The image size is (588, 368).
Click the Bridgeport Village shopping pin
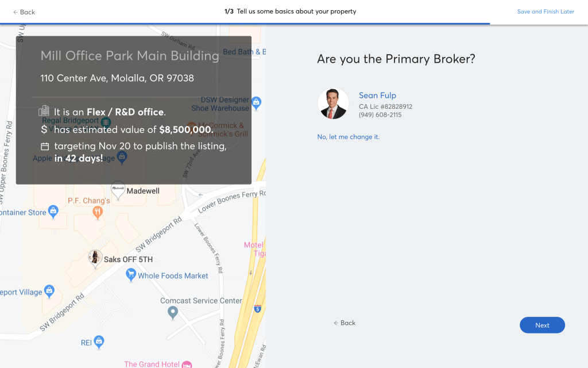pos(49,290)
